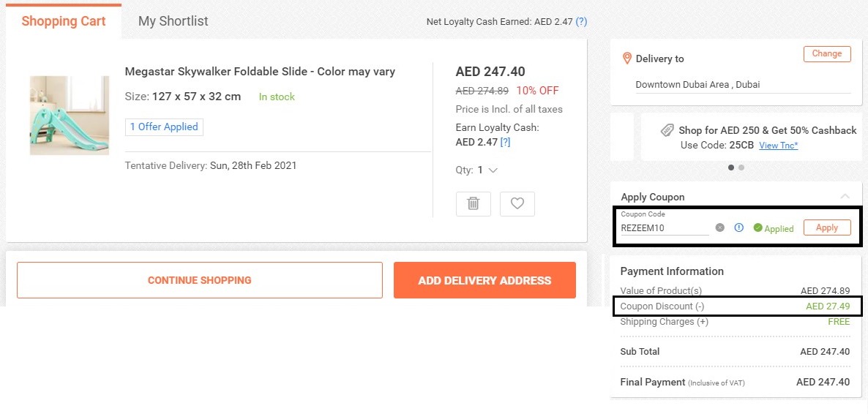Delete item using the trash icon
The height and width of the screenshot is (414, 868).
(x=474, y=204)
